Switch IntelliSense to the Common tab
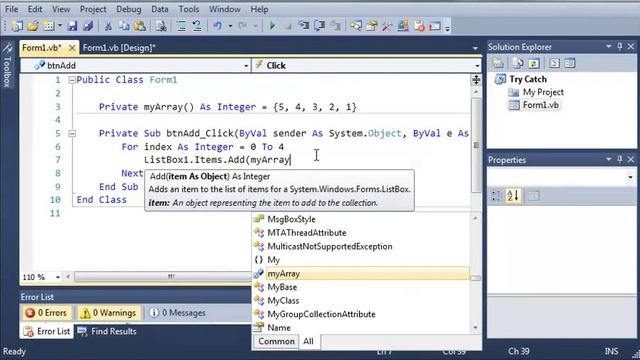This screenshot has height=360, width=640. point(276,341)
